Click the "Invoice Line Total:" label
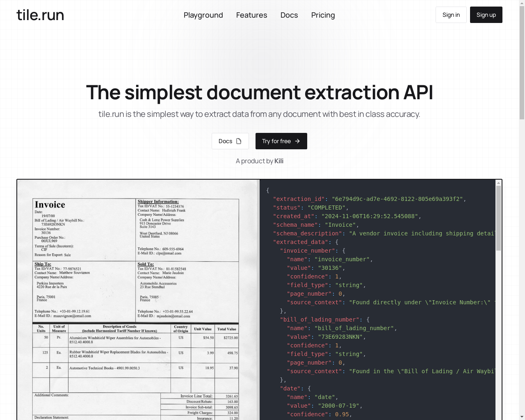 pos(196,396)
